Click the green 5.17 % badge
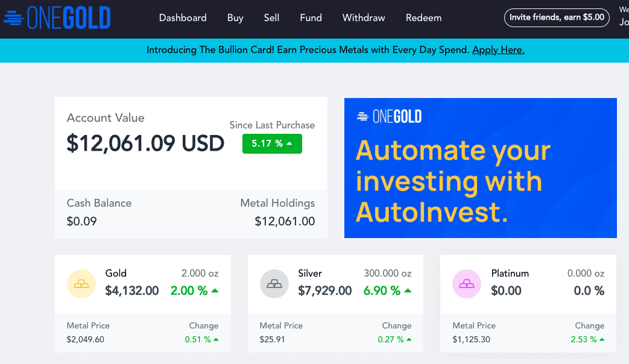 [x=272, y=143]
